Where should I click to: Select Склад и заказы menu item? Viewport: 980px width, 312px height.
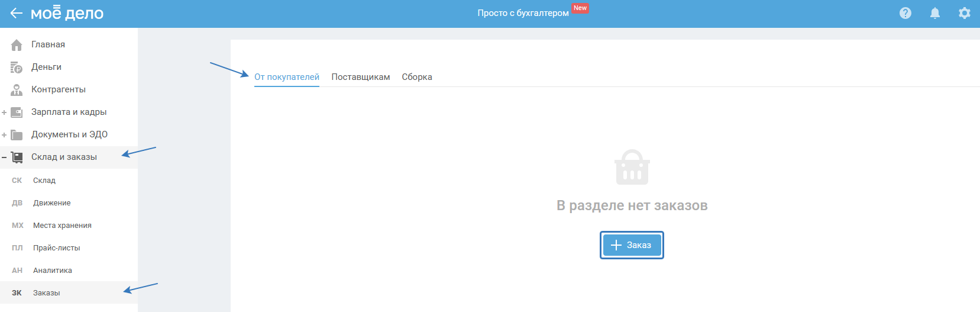click(64, 157)
